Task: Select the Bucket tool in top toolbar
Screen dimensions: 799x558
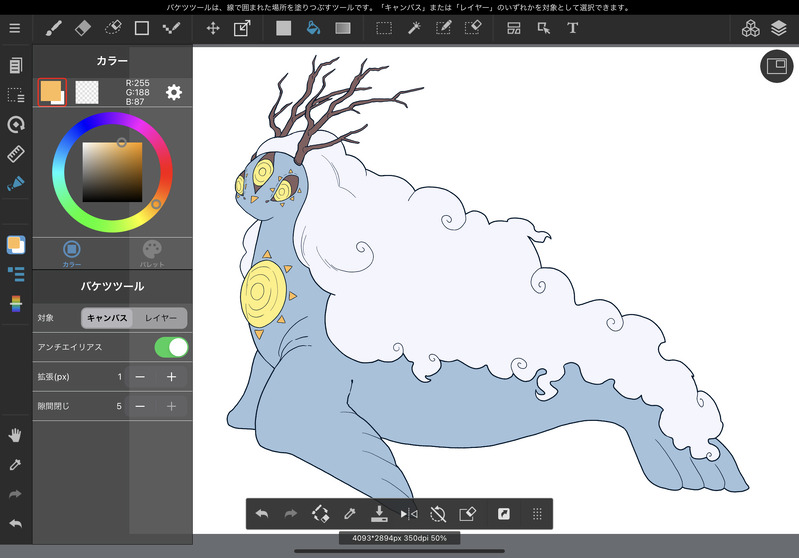Action: point(313,28)
